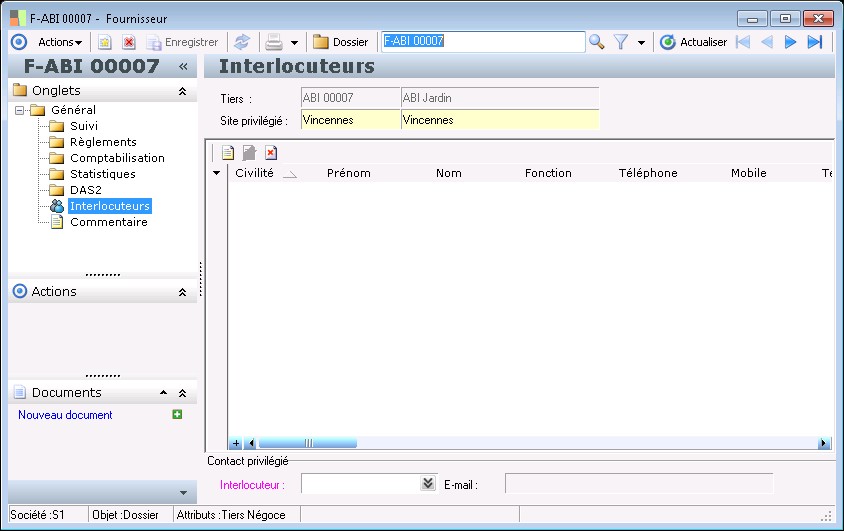The height and width of the screenshot is (531, 844).
Task: Click the plus button at grid bottom
Action: [236, 443]
